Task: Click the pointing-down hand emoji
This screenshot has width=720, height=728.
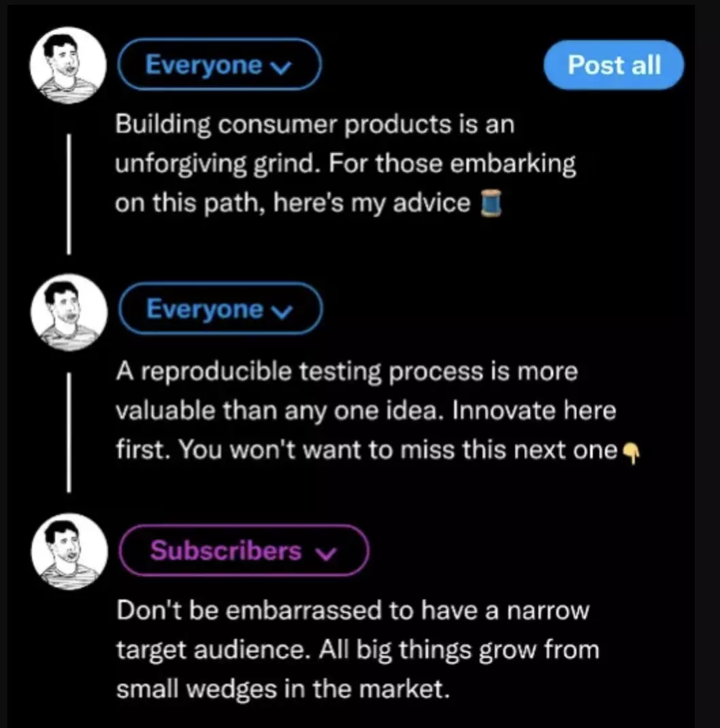Action: coord(631,452)
